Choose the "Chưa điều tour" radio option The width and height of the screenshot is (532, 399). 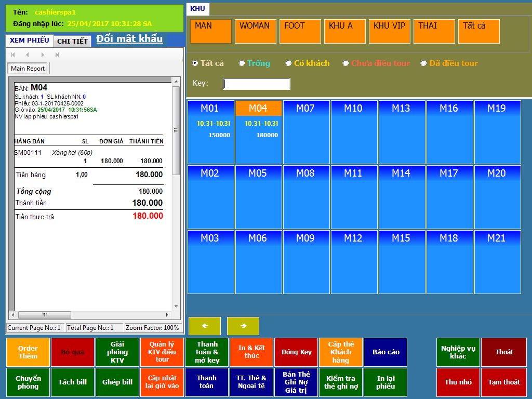pos(346,63)
